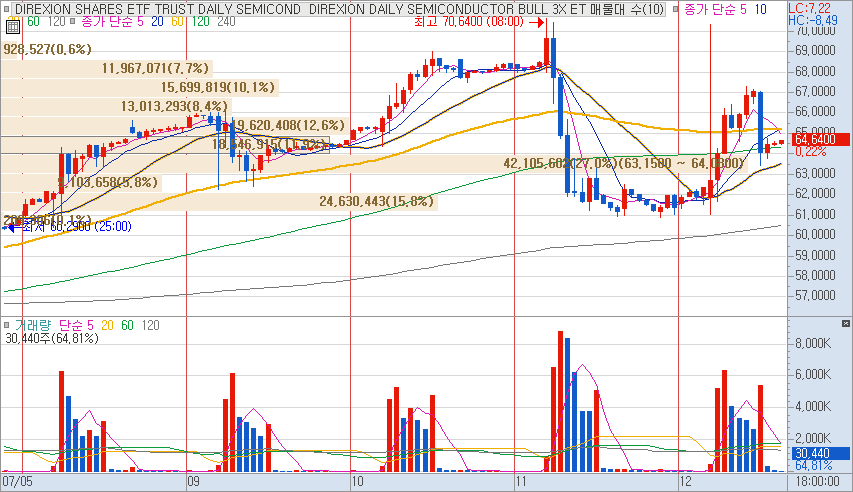Click the 68,0000 price axis label
853x492 pixels.
point(815,71)
